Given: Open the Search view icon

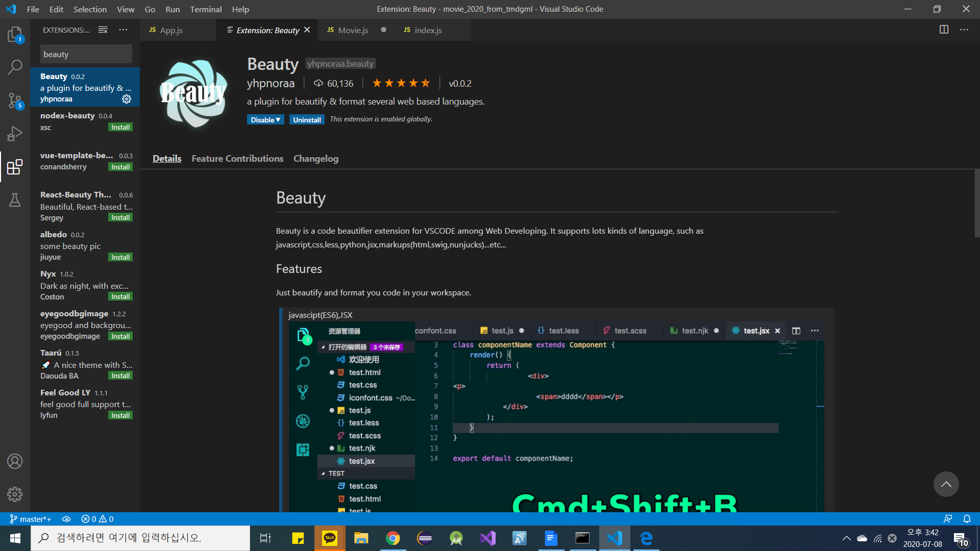Looking at the screenshot, I should tap(15, 67).
